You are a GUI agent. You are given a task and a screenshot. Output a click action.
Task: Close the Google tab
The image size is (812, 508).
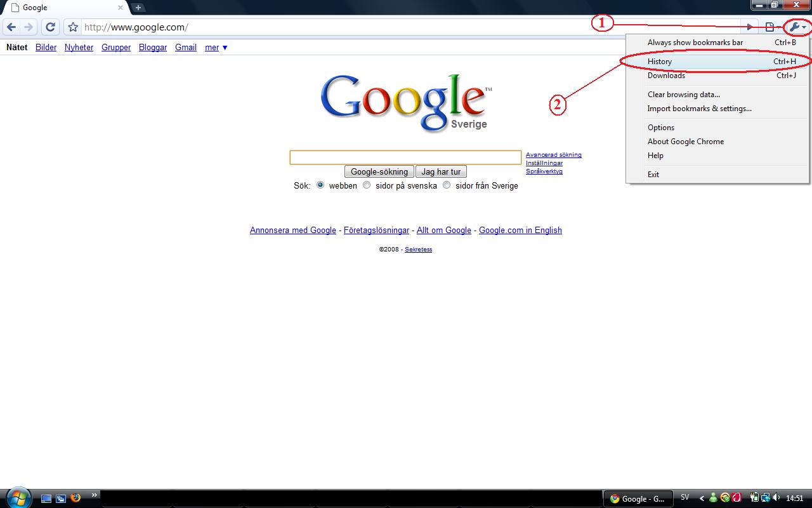(x=121, y=8)
